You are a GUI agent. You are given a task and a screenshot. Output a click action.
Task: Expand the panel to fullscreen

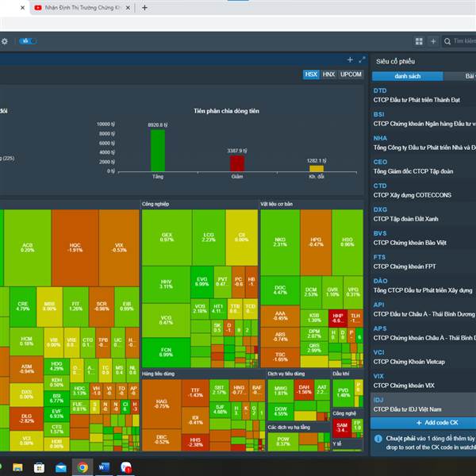point(362,59)
